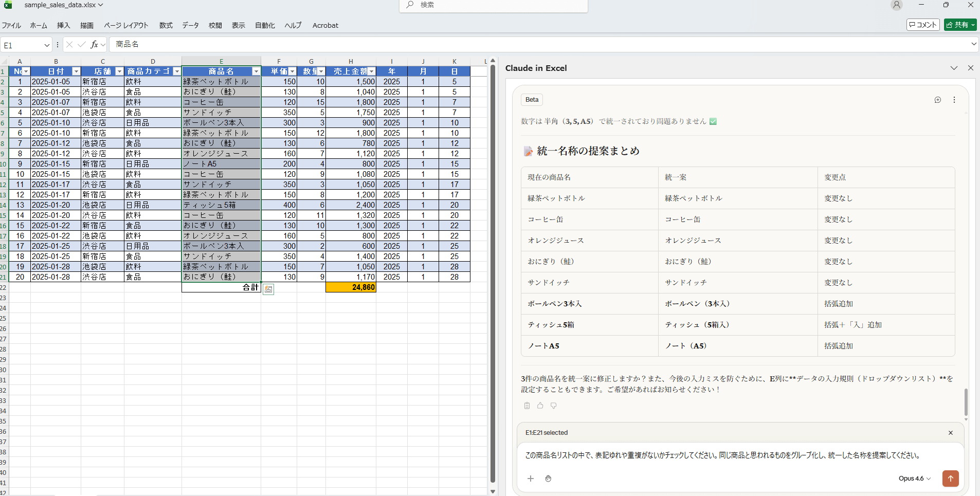Click the 共有 share button
The width and height of the screenshot is (980, 496).
(959, 25)
